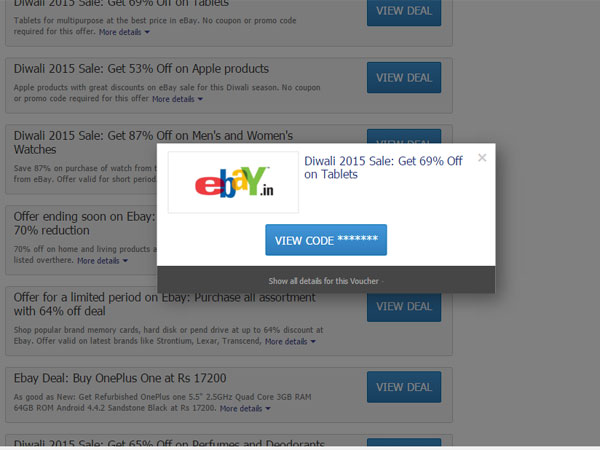Image resolution: width=600 pixels, height=450 pixels.
Task: Open Show all details for this Voucher
Action: [324, 281]
